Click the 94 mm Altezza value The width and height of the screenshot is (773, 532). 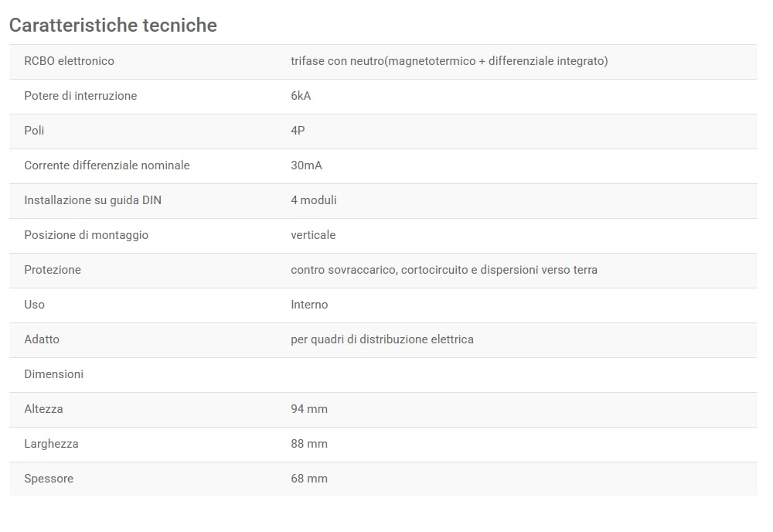point(309,409)
